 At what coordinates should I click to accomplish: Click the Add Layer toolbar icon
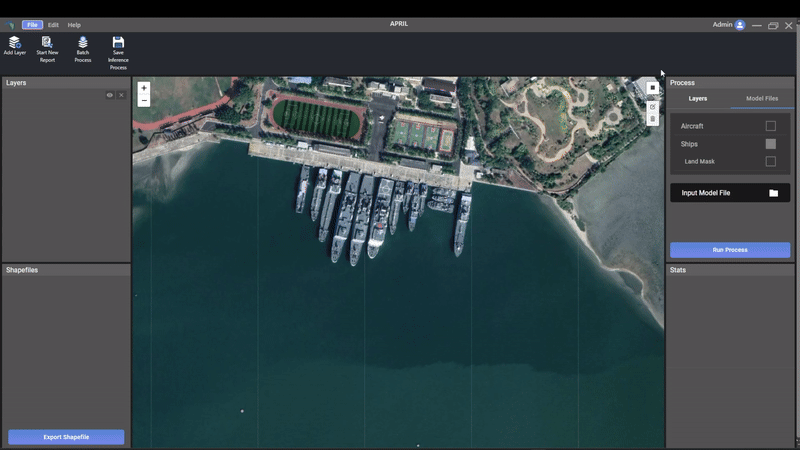pyautogui.click(x=14, y=42)
